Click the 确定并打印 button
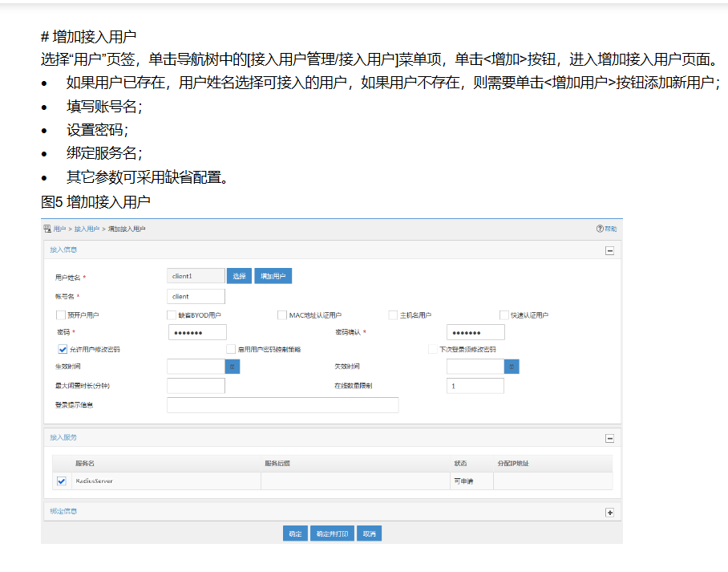728x572 pixels. (332, 533)
